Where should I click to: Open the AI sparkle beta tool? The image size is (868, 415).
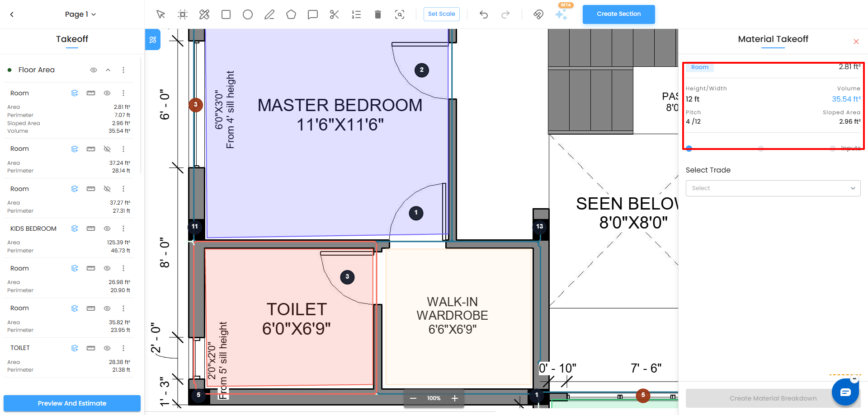tap(561, 14)
